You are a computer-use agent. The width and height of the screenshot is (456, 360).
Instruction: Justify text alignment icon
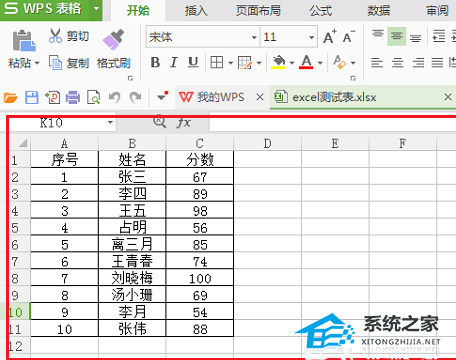click(x=437, y=62)
